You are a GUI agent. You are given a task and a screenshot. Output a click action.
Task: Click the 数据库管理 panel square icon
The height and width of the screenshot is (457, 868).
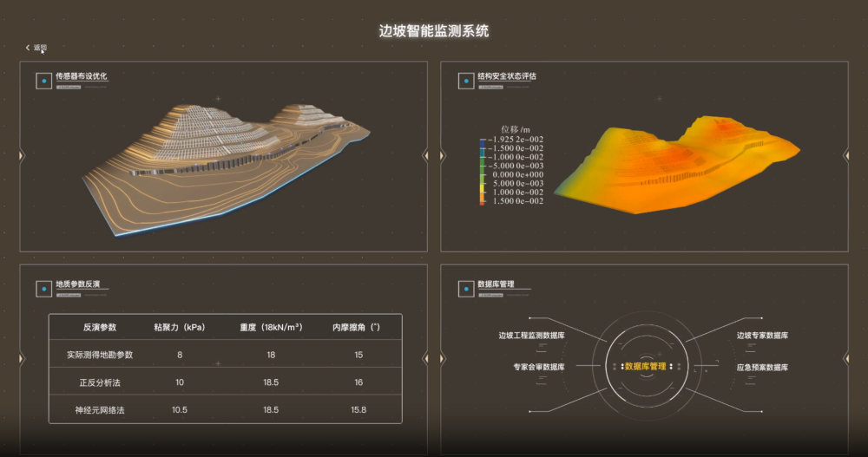[x=464, y=288]
